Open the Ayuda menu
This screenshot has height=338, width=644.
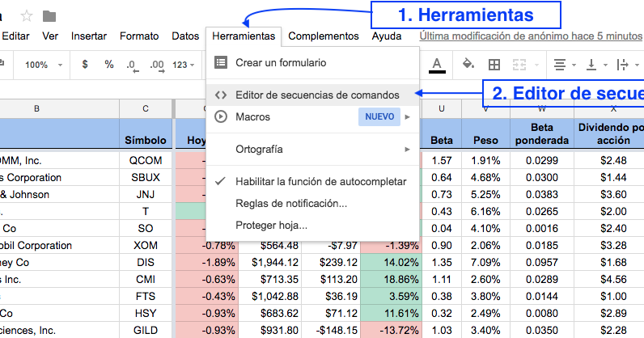(387, 36)
